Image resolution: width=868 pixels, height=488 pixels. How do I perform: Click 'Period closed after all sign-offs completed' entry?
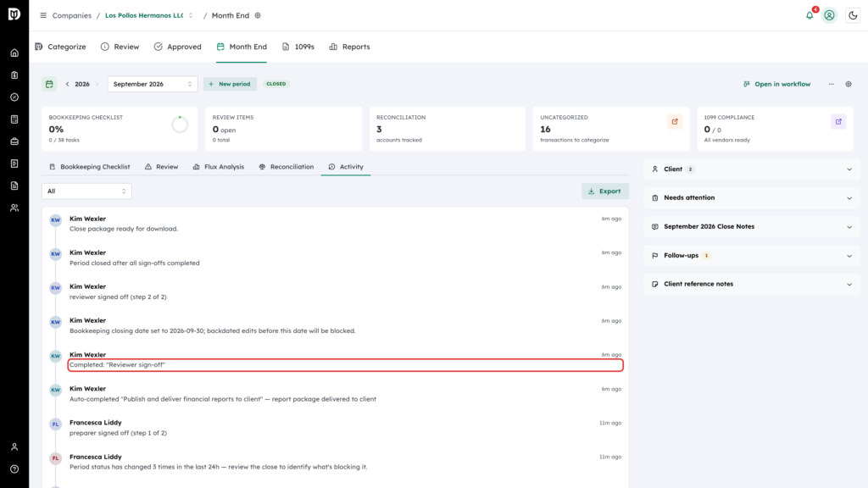click(x=135, y=263)
